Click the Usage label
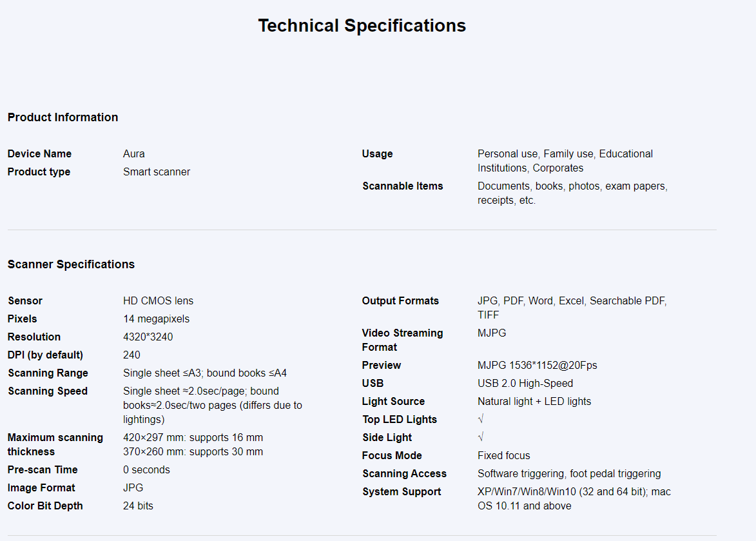Screen dimensions: 756x541 [377, 154]
